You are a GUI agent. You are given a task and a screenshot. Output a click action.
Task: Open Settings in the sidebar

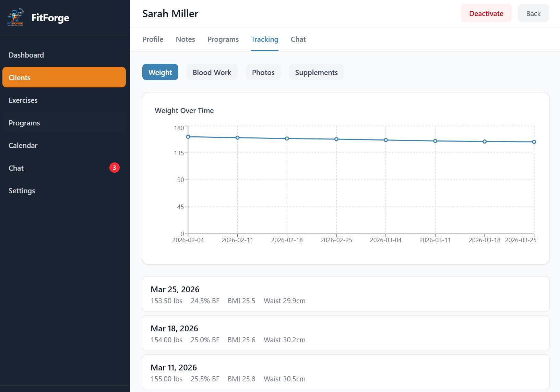[22, 191]
